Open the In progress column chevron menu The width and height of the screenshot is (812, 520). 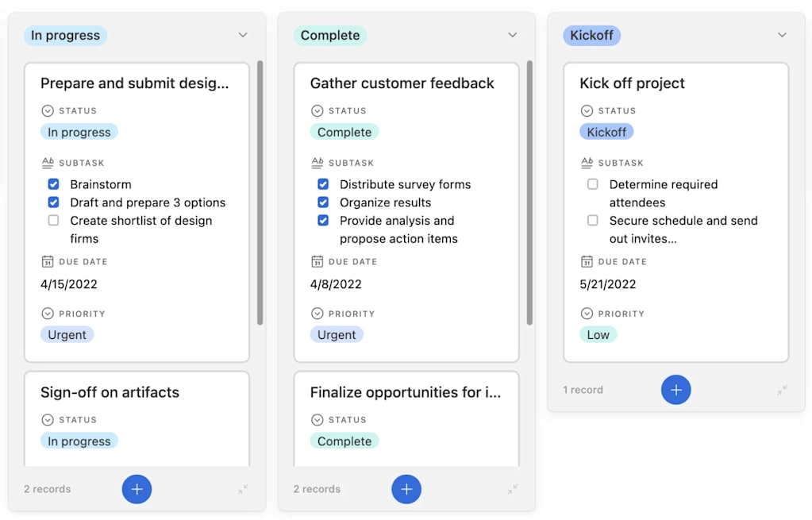[x=243, y=35]
